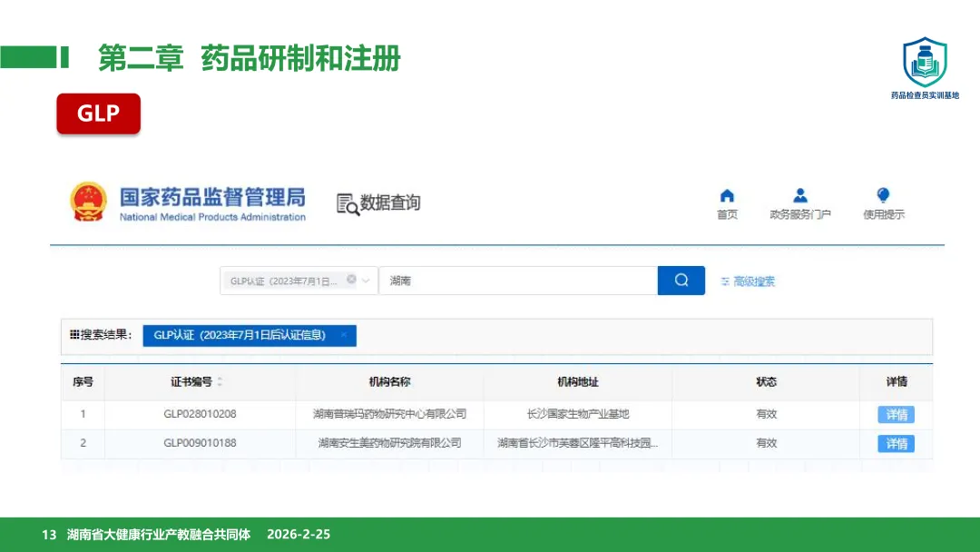
Task: Click the footer date 2026-2-25
Action: pos(299,535)
